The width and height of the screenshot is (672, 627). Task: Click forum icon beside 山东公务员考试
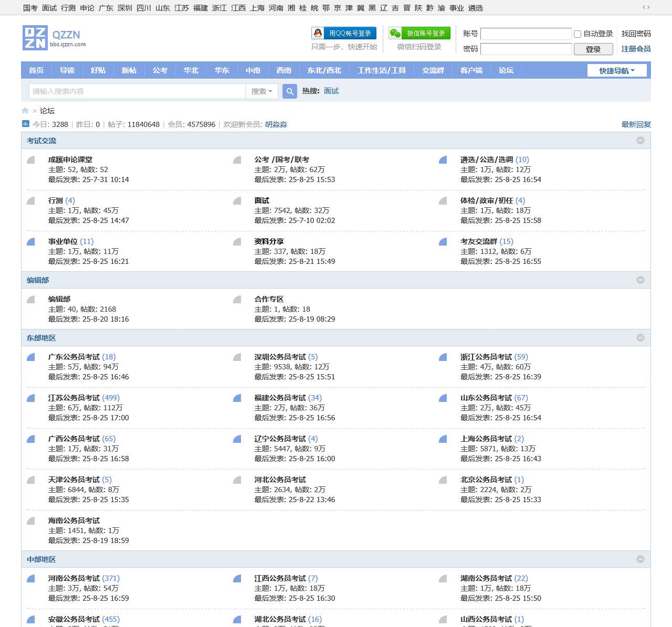tap(443, 398)
